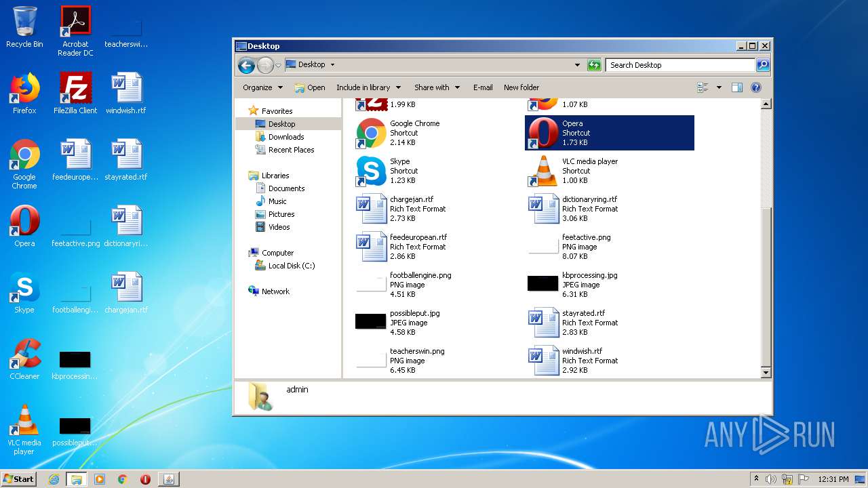Screen dimensions: 868x488
Task: Click the refresh button next to address bar
Action: click(x=594, y=65)
